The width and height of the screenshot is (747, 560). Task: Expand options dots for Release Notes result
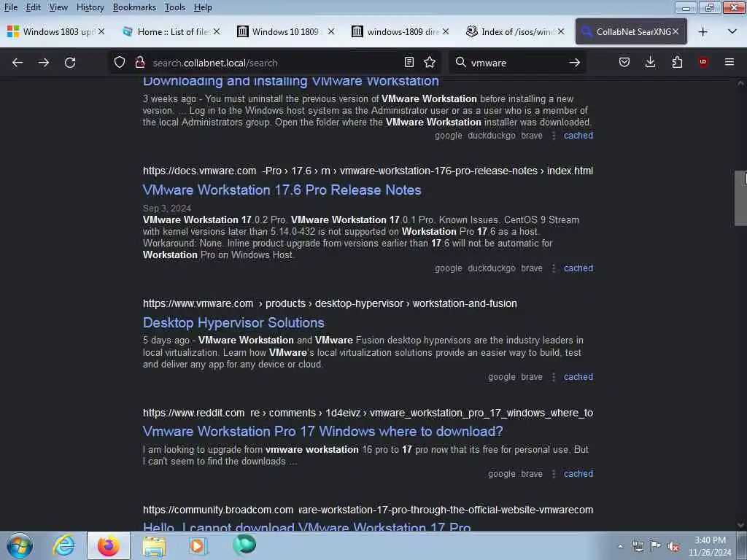tap(554, 268)
